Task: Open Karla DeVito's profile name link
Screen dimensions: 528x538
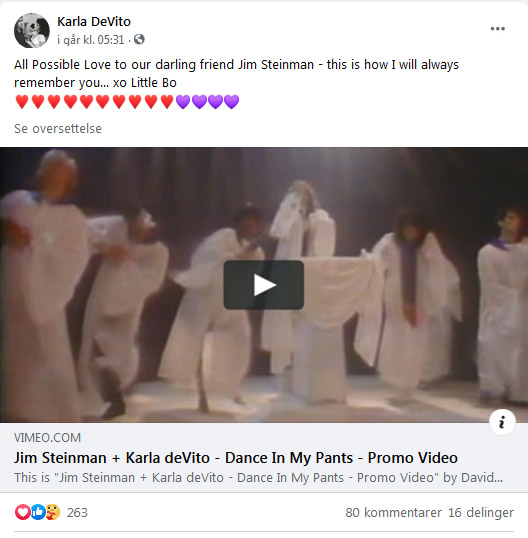Action: (94, 22)
